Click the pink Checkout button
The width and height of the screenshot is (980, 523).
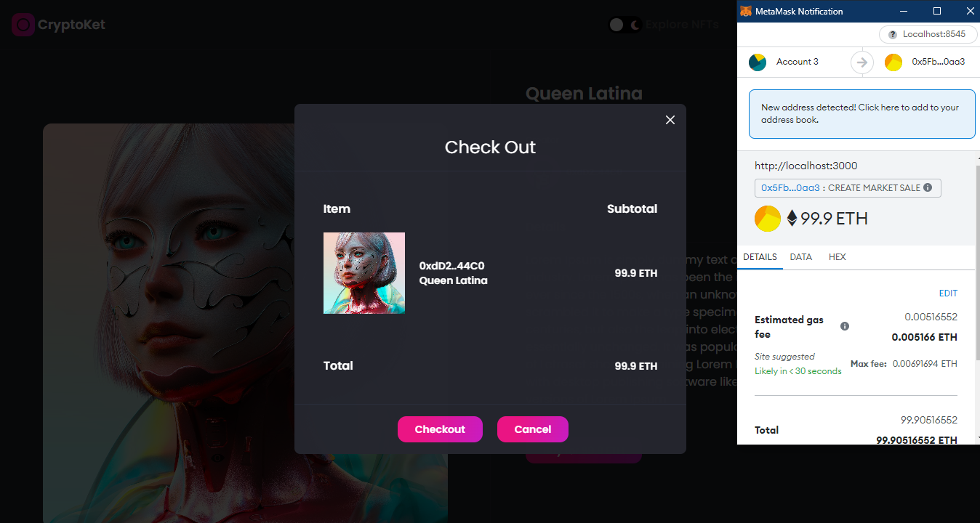click(440, 429)
